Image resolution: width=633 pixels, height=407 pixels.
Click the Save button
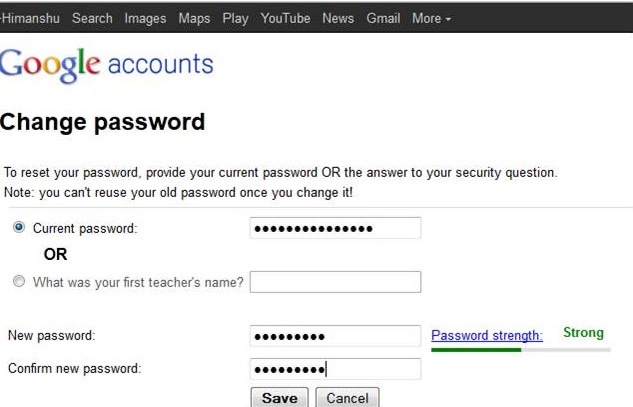tap(279, 398)
